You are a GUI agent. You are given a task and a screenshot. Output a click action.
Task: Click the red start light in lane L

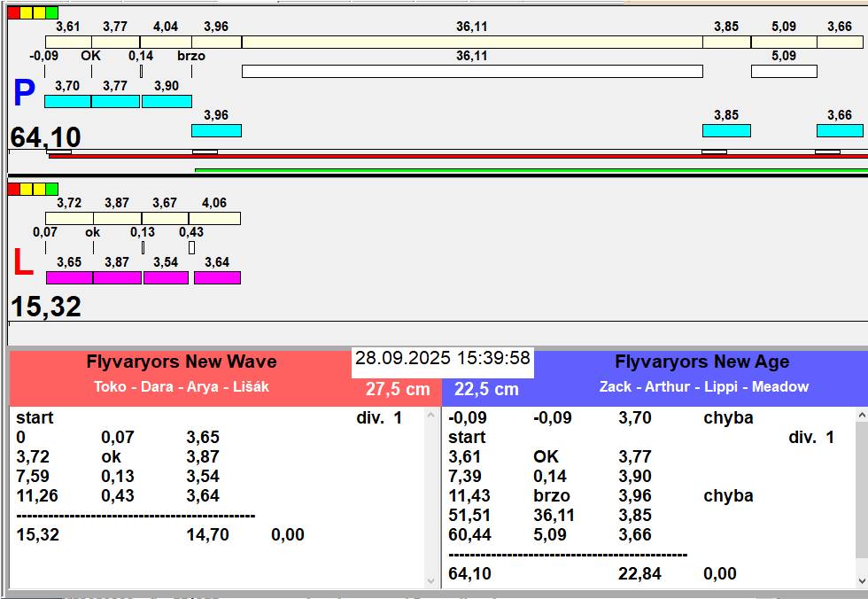13,189
